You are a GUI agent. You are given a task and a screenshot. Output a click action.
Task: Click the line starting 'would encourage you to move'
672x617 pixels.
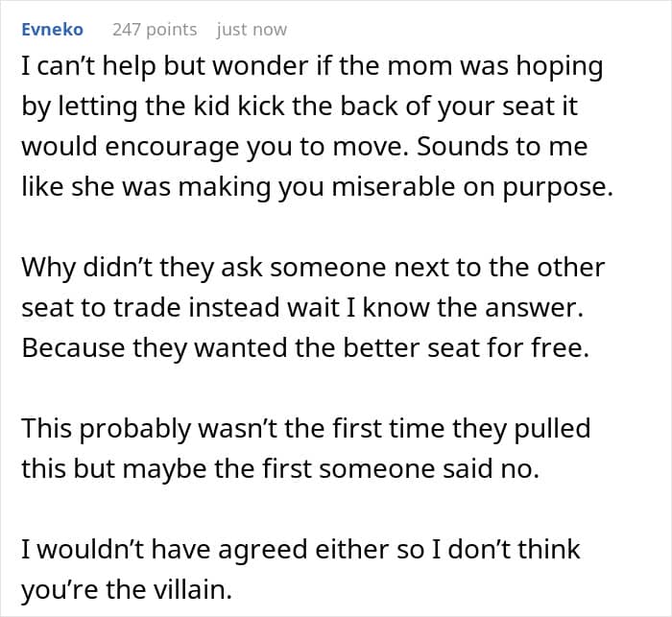tap(304, 147)
